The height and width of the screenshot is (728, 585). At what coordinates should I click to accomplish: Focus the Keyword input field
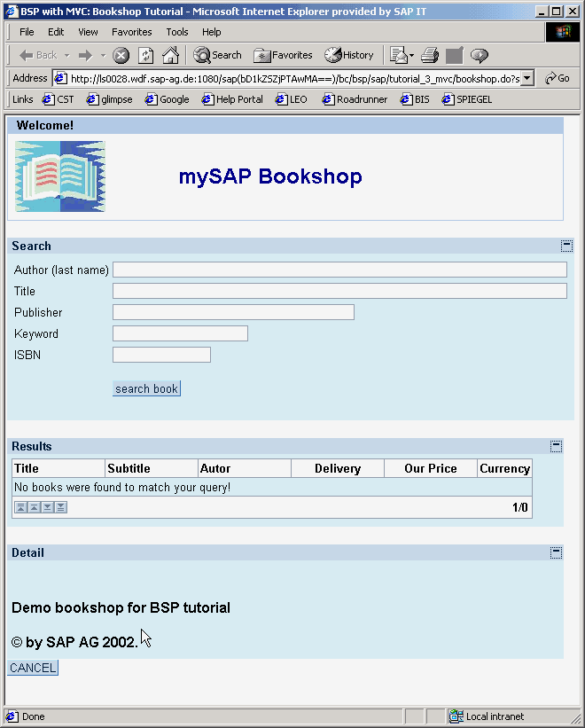click(x=180, y=333)
